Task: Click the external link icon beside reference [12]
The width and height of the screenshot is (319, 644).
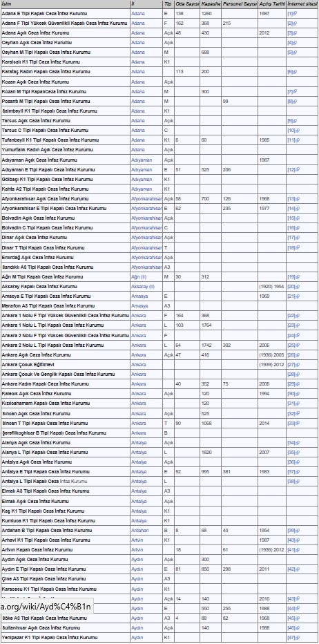Action: [298, 169]
